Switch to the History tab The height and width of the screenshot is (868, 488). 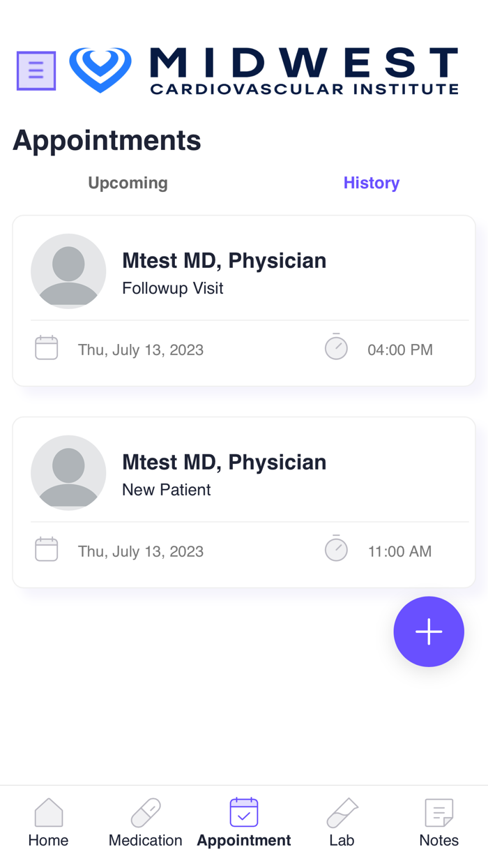pyautogui.click(x=371, y=182)
